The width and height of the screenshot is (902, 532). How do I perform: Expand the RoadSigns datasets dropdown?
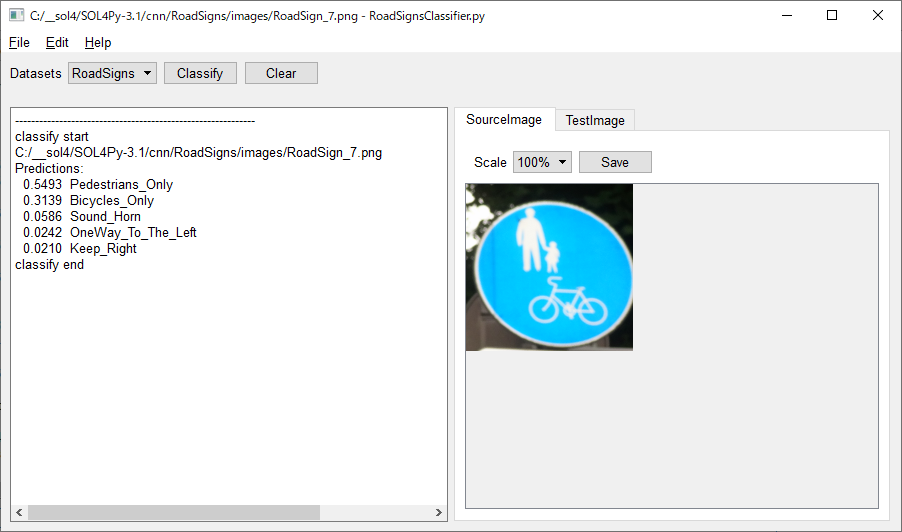(112, 73)
